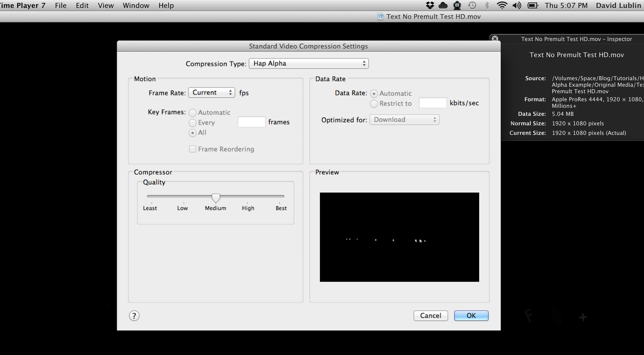Select the Every key frames radio button
This screenshot has height=355, width=644.
pos(192,122)
